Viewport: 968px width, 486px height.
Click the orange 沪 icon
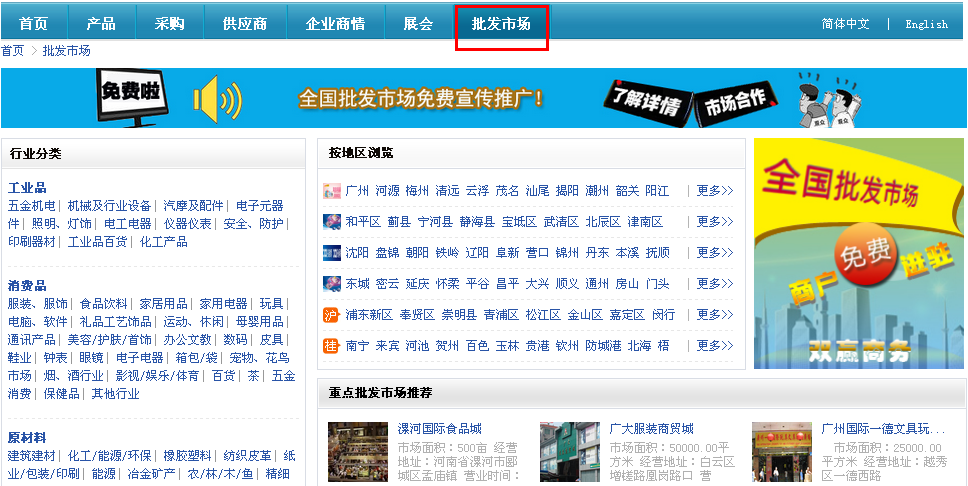point(332,315)
